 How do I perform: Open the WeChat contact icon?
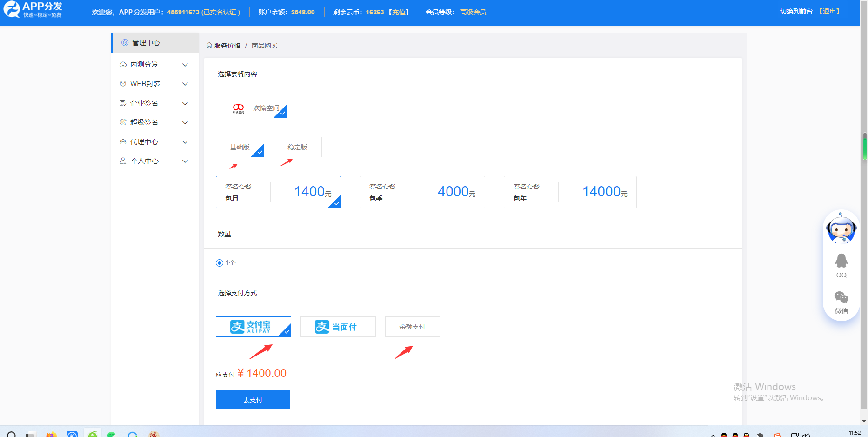(841, 297)
